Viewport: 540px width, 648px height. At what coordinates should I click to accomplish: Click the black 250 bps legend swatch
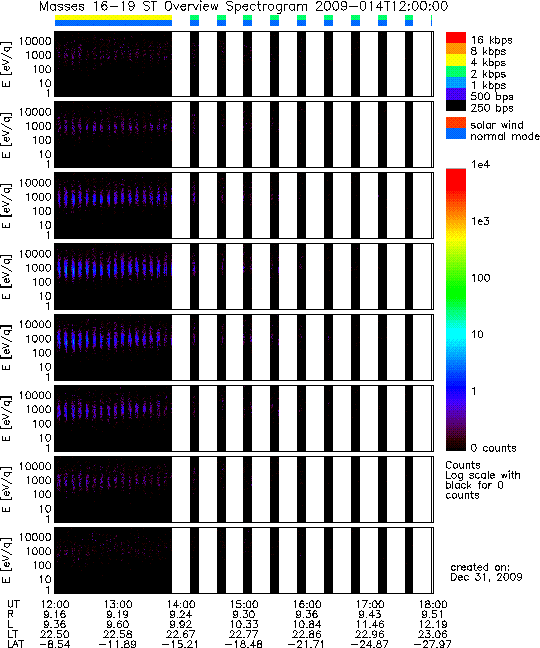click(x=456, y=105)
